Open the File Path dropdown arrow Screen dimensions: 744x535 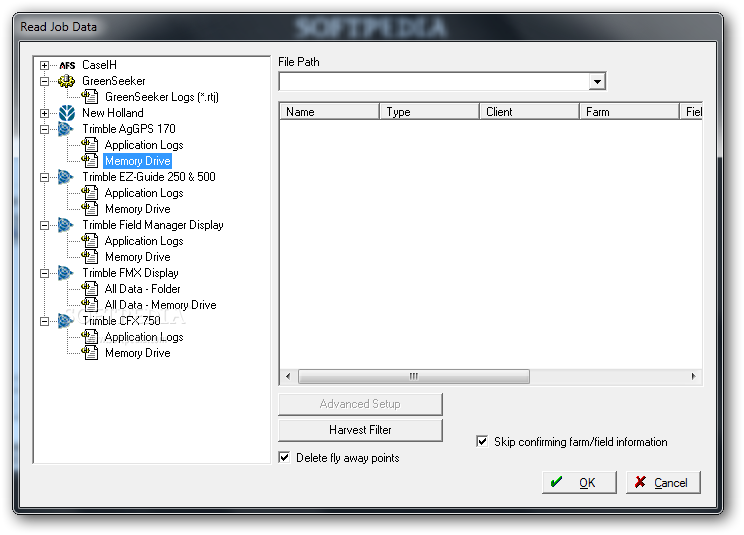tap(597, 82)
